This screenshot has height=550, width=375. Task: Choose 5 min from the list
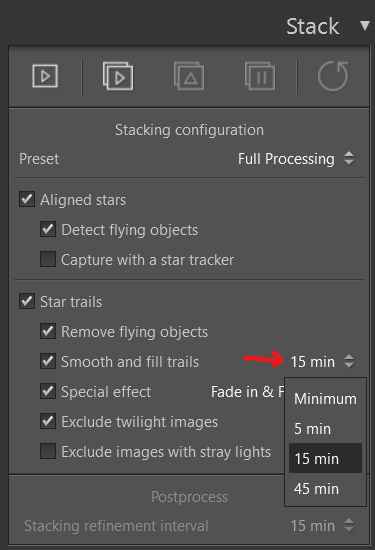coord(325,429)
